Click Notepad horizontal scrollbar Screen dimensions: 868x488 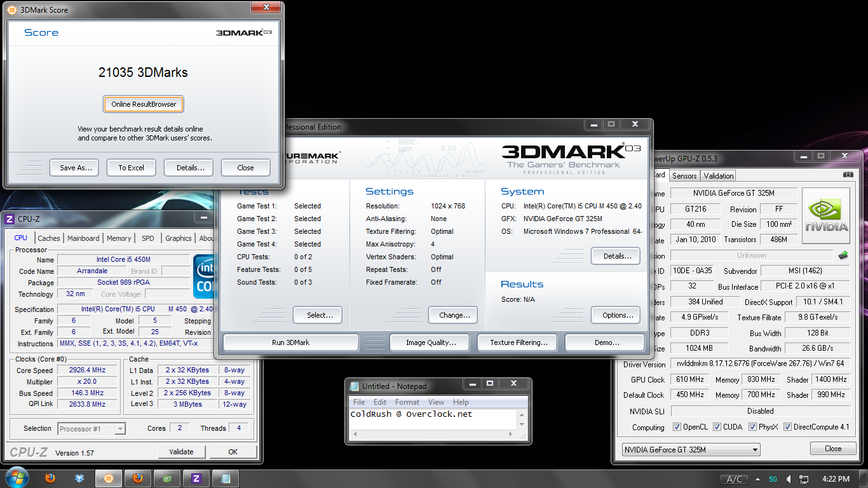[434, 435]
